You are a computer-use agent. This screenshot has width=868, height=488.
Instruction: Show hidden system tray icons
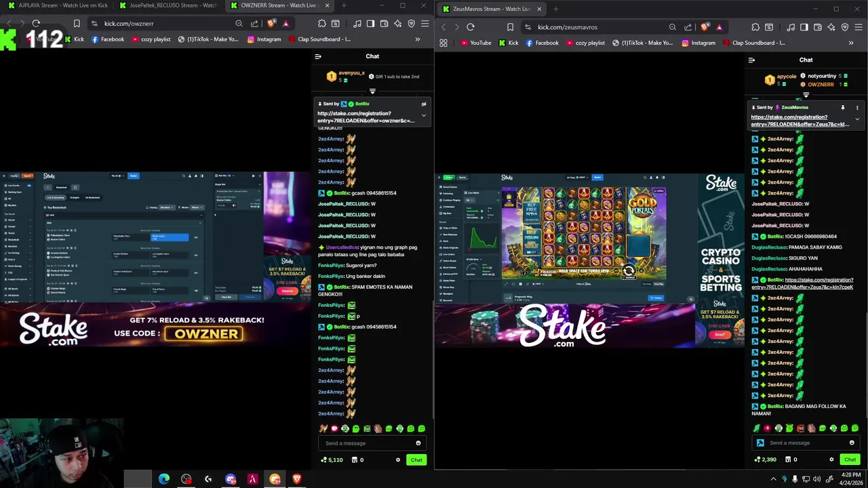coord(773,479)
